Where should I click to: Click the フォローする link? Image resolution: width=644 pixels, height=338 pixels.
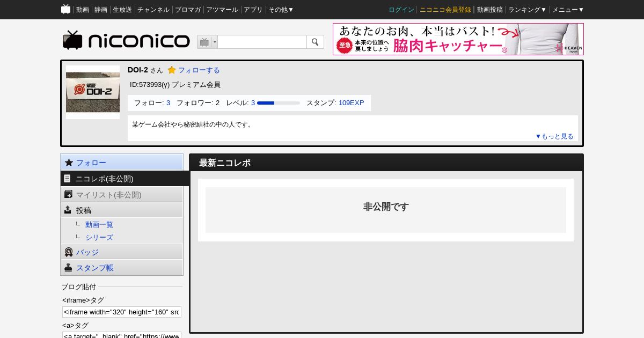coord(199,70)
